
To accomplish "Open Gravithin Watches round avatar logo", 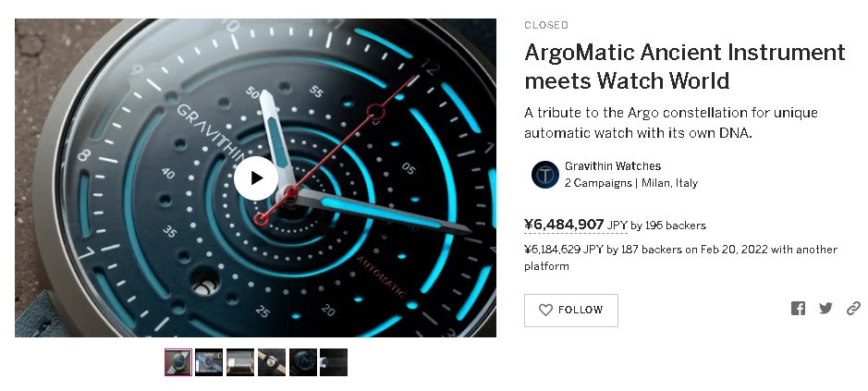I will (x=545, y=175).
